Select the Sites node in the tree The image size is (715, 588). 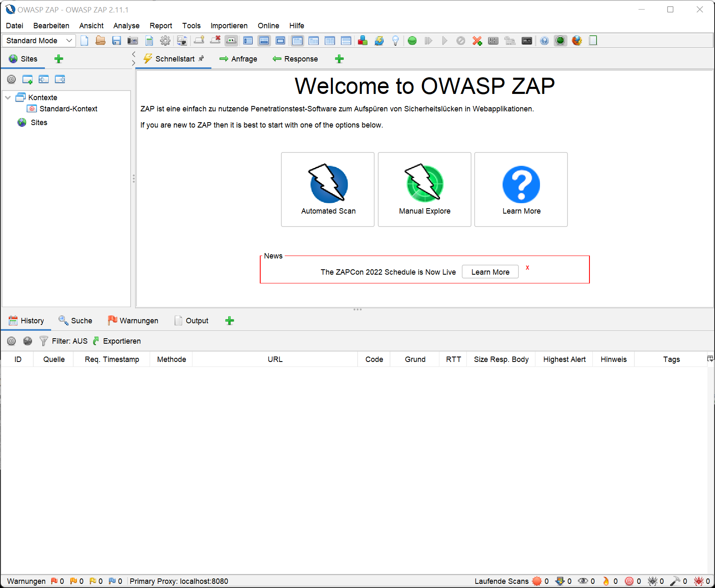point(32,123)
